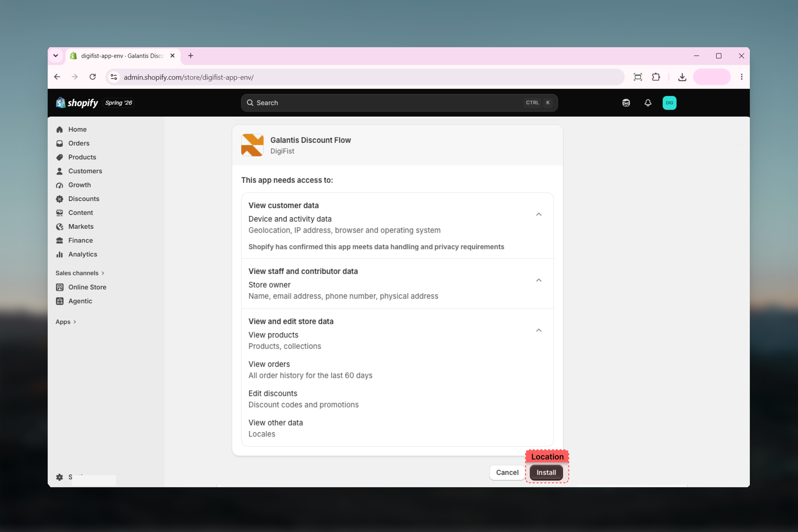Image resolution: width=798 pixels, height=532 pixels.
Task: Click 'Galantis Discount Flow' app title
Action: point(310,140)
